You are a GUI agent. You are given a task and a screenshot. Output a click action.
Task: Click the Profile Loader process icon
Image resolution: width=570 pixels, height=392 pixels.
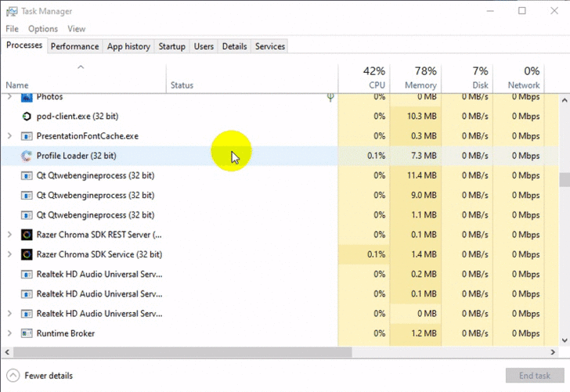(27, 156)
